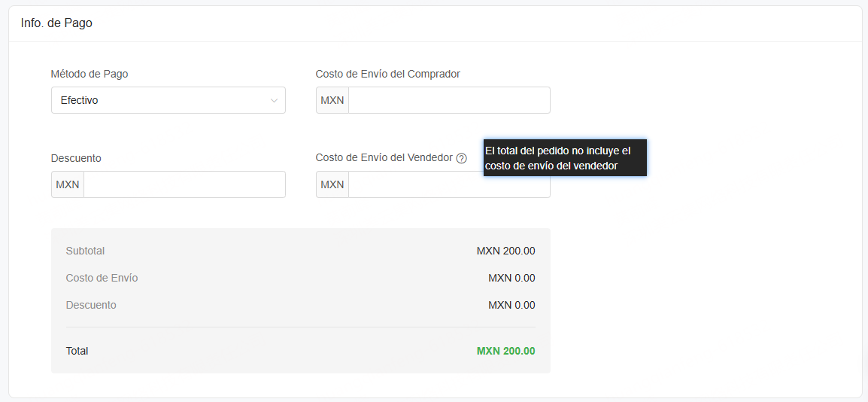Screen dimensions: 868x402
Task: Click the Costo de Envío del Vendedor label
Action: [384, 158]
